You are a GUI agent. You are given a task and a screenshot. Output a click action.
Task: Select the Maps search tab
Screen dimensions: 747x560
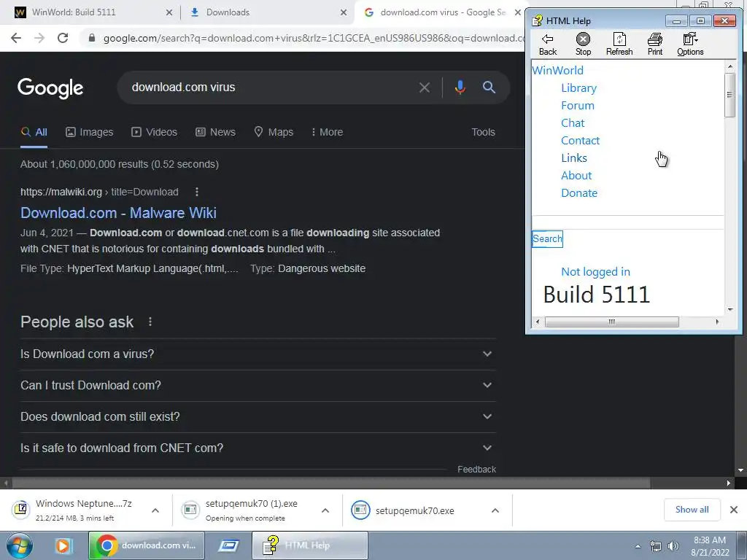(274, 133)
